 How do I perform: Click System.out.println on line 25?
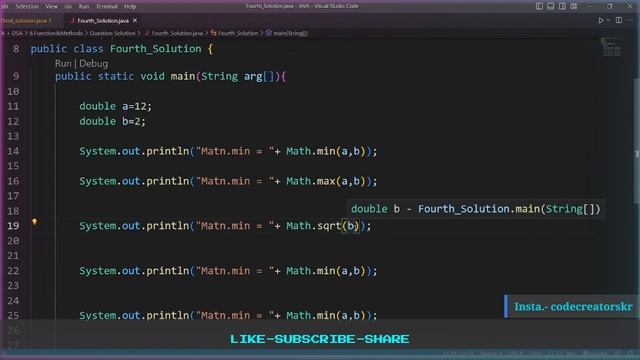134,316
